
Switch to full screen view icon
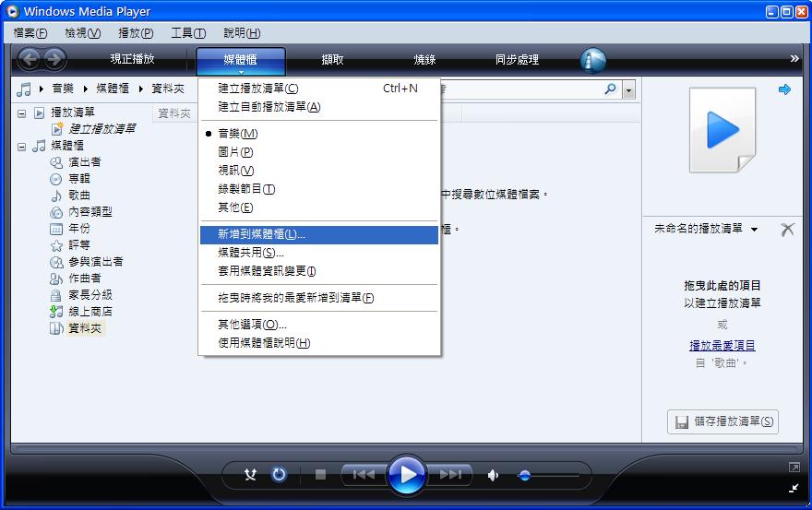[794, 468]
